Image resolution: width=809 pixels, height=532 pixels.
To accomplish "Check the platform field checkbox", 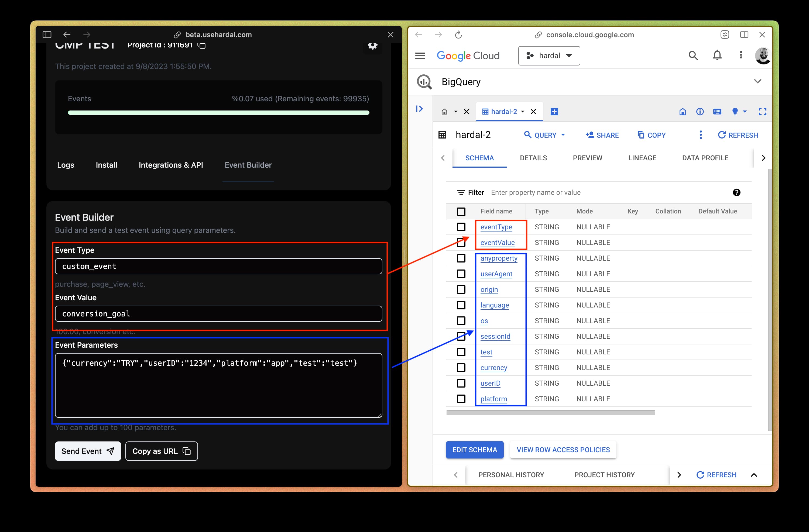I will pos(461,399).
